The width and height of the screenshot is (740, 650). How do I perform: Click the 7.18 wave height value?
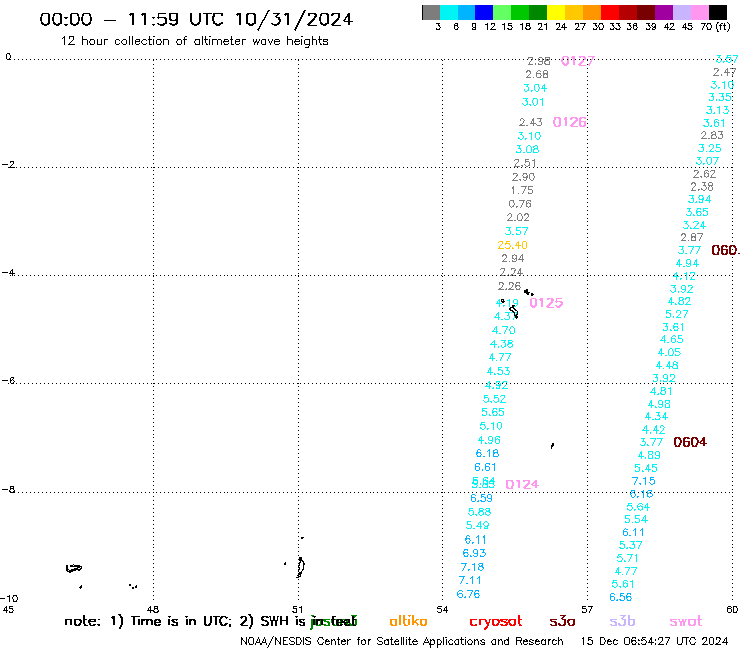(472, 567)
